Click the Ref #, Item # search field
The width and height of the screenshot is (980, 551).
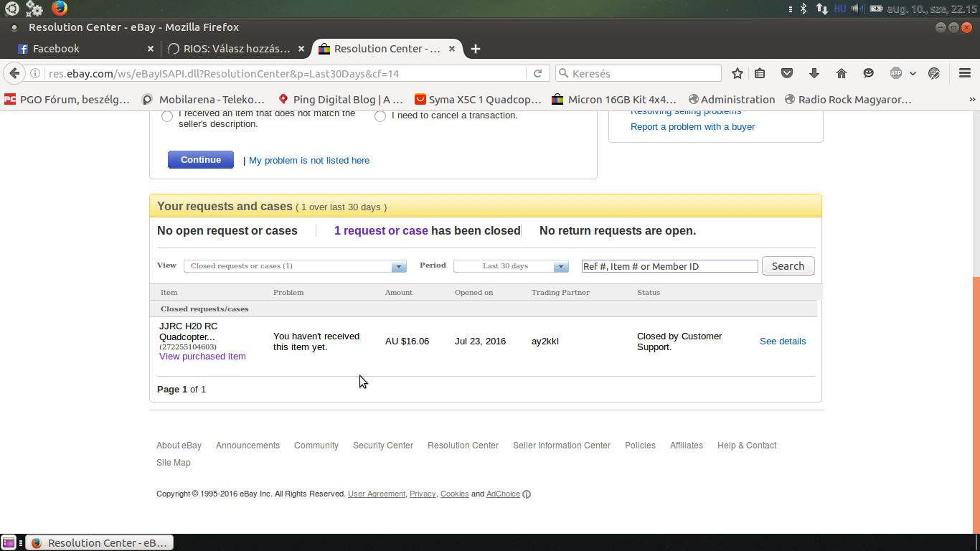669,266
